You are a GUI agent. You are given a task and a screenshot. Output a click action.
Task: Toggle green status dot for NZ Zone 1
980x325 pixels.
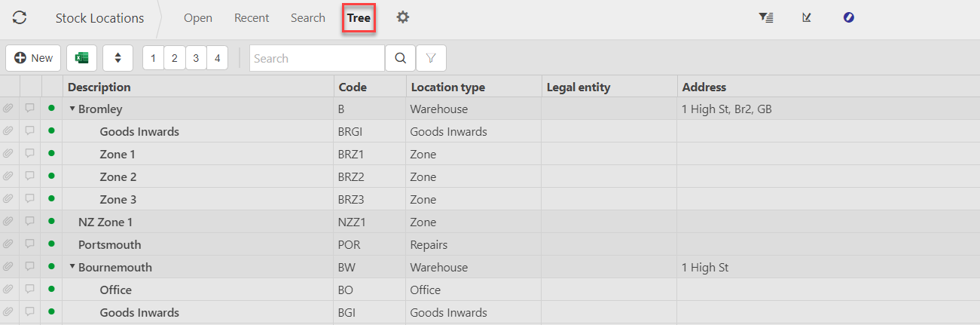[51, 222]
